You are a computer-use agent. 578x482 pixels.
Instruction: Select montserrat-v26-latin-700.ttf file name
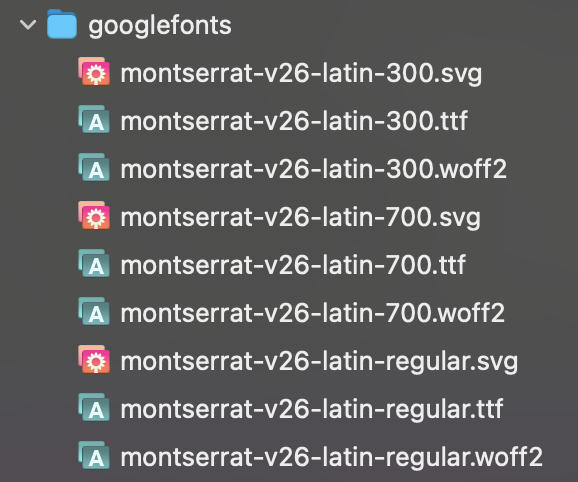293,265
